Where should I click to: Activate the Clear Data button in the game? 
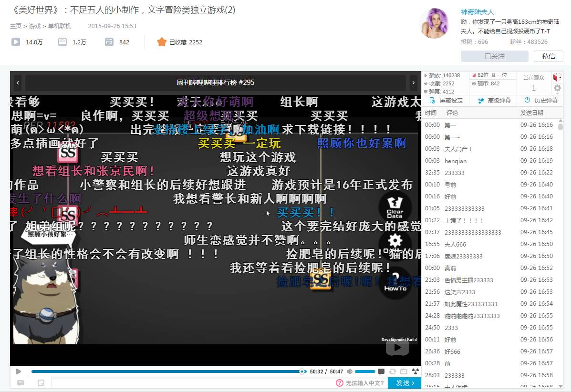[x=395, y=207]
